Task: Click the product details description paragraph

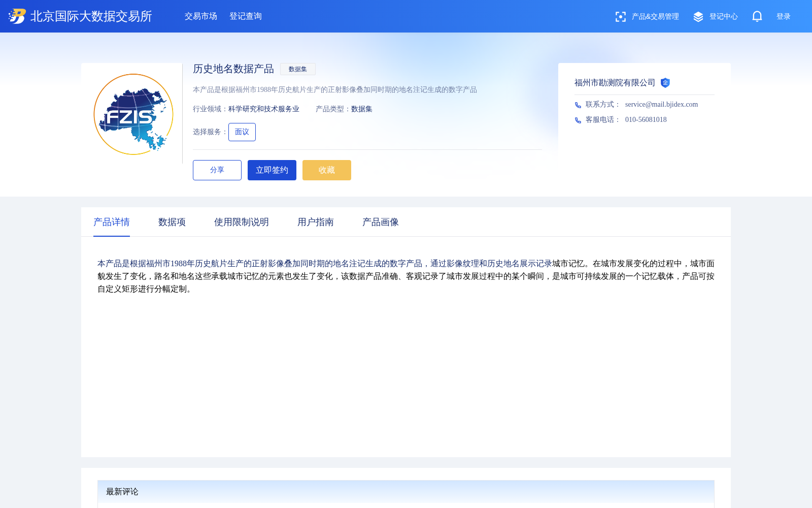Action: point(406,276)
